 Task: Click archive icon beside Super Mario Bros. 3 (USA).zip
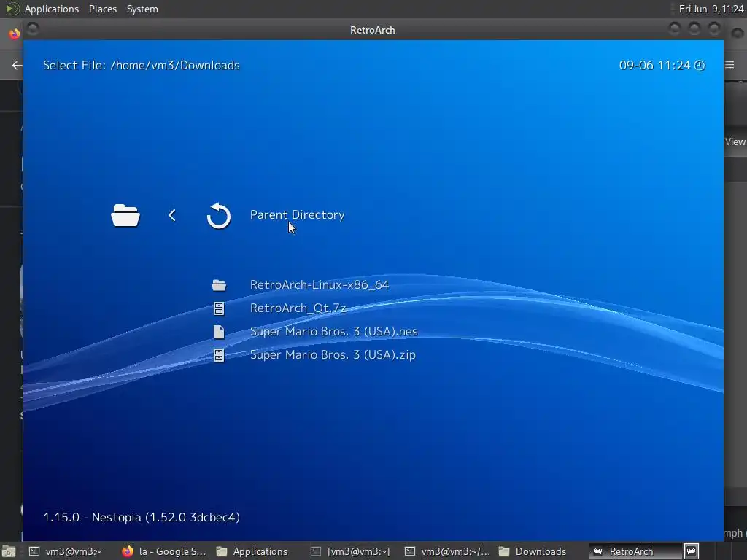click(219, 355)
